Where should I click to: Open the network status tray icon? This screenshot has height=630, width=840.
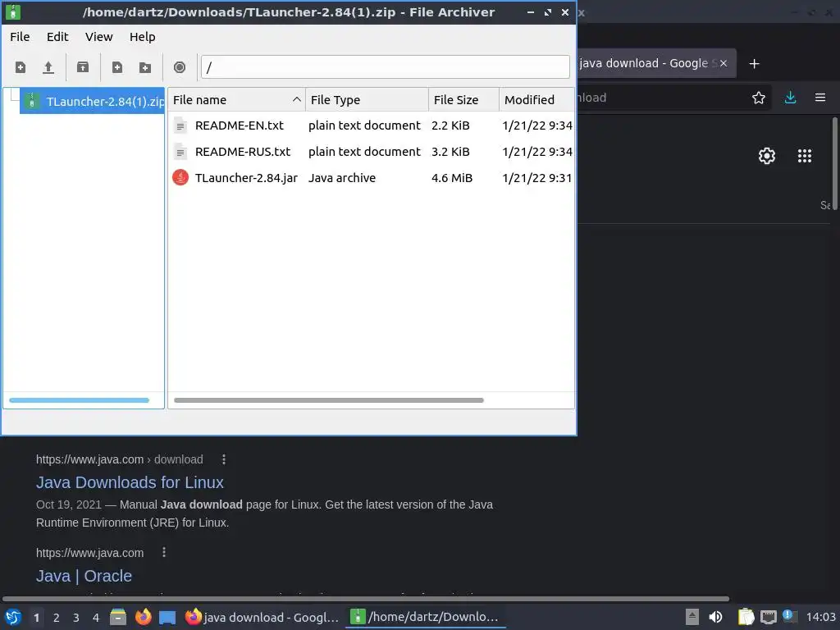[x=768, y=618]
